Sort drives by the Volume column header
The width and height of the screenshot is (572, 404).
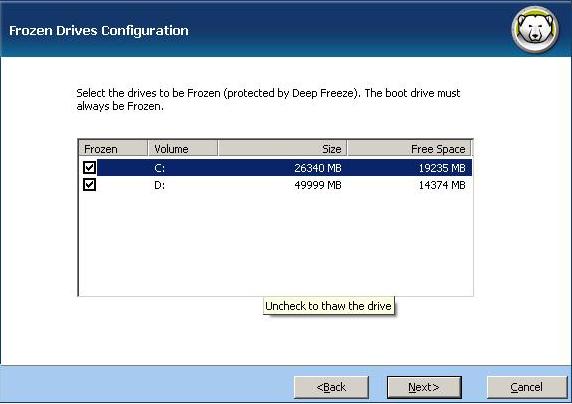click(x=183, y=149)
